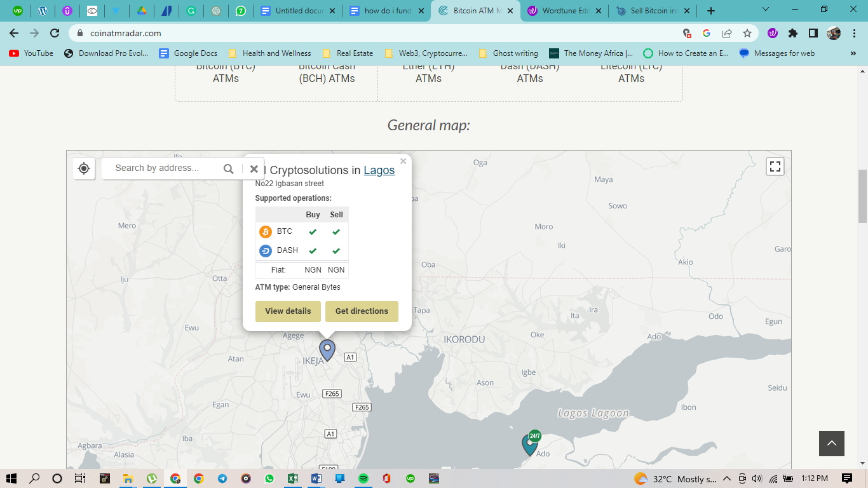Clear the address search with the X icon
This screenshot has width=868, height=488.
pyautogui.click(x=254, y=168)
